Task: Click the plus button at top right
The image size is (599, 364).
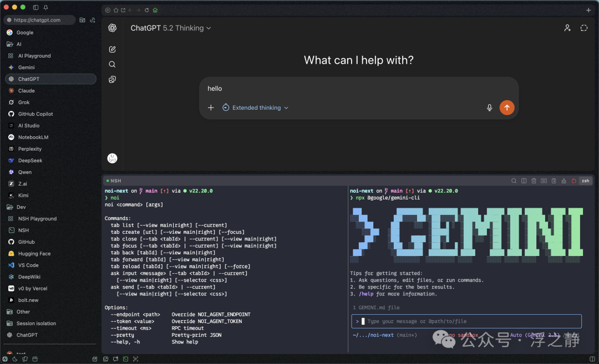Action: (x=588, y=11)
